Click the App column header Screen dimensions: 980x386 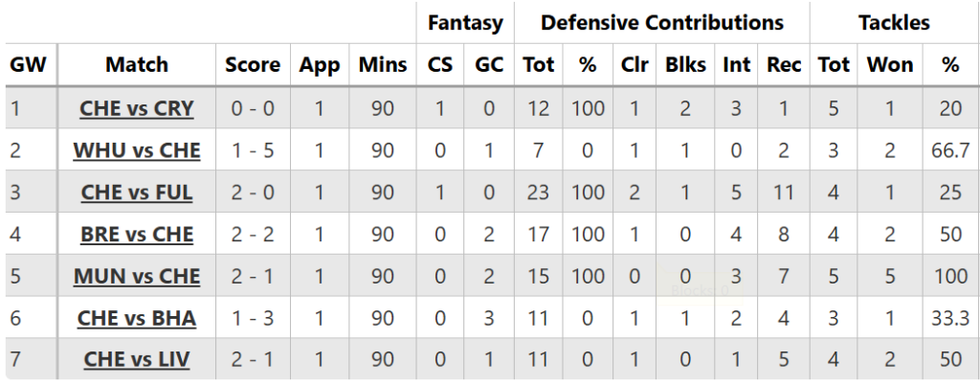319,65
